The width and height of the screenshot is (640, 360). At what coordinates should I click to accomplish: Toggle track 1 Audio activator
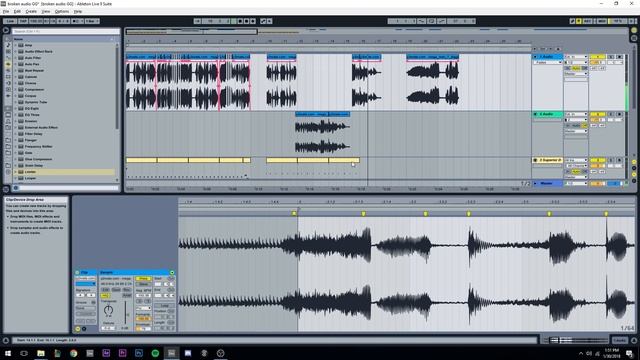click(598, 57)
